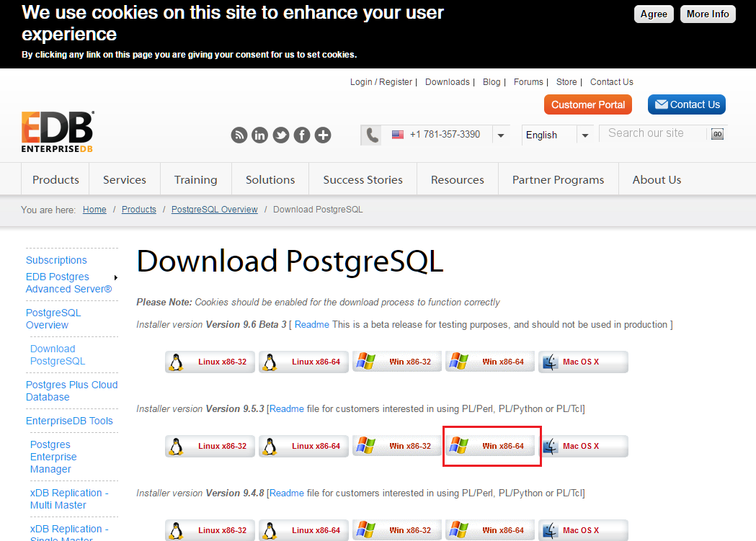Image resolution: width=756 pixels, height=541 pixels.
Task: Open the Blog link
Action: 492,82
